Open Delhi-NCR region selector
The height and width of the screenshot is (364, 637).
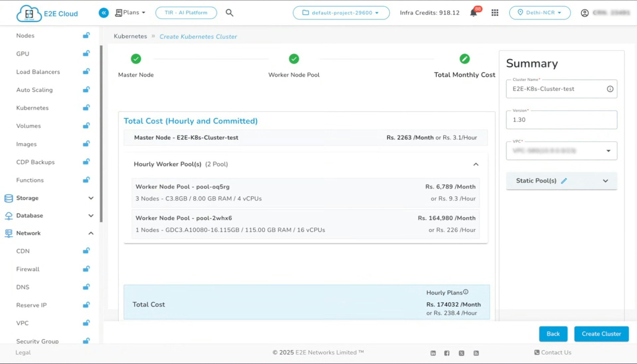click(540, 13)
